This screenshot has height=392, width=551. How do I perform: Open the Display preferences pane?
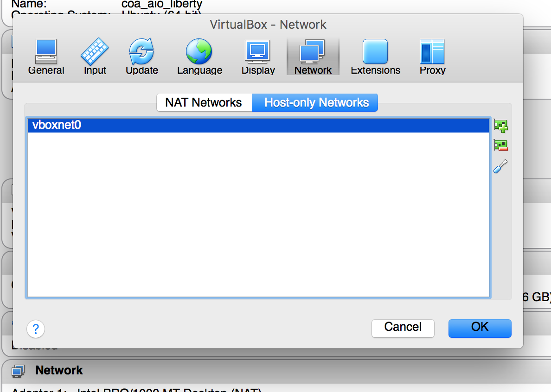(258, 57)
